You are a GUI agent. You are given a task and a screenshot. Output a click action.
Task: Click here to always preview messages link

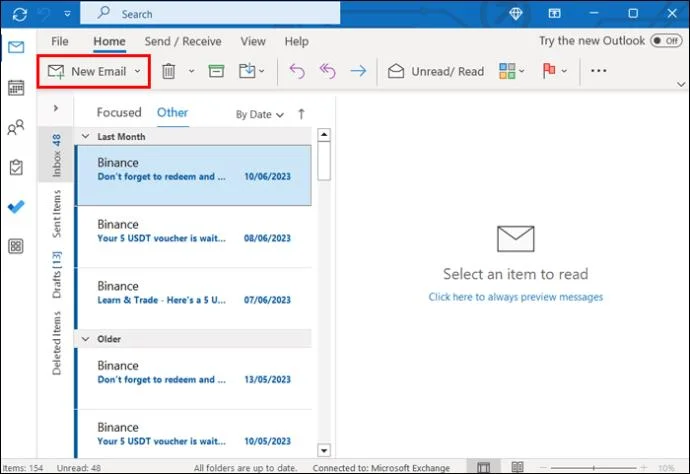pos(516,297)
